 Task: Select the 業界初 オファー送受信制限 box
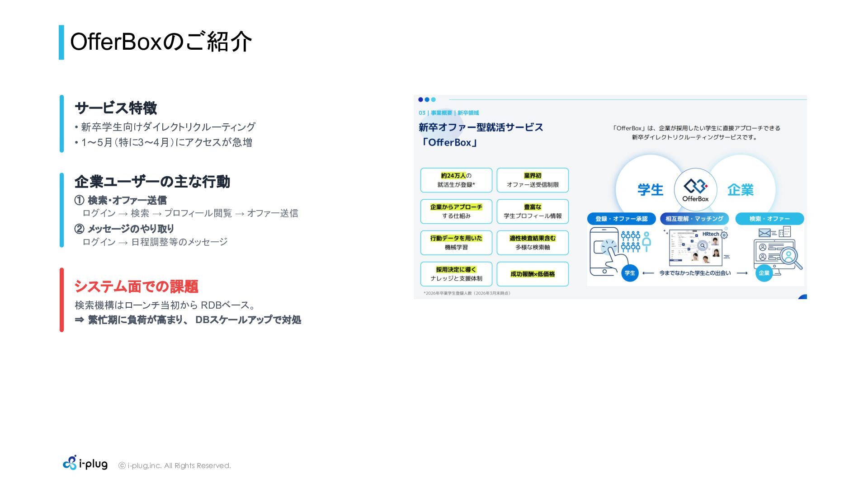533,180
